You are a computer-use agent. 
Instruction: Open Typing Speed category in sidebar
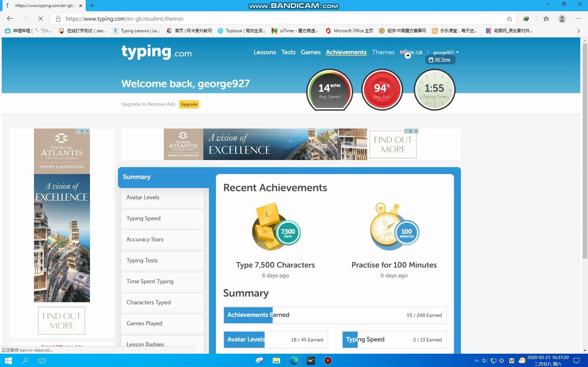point(162,219)
